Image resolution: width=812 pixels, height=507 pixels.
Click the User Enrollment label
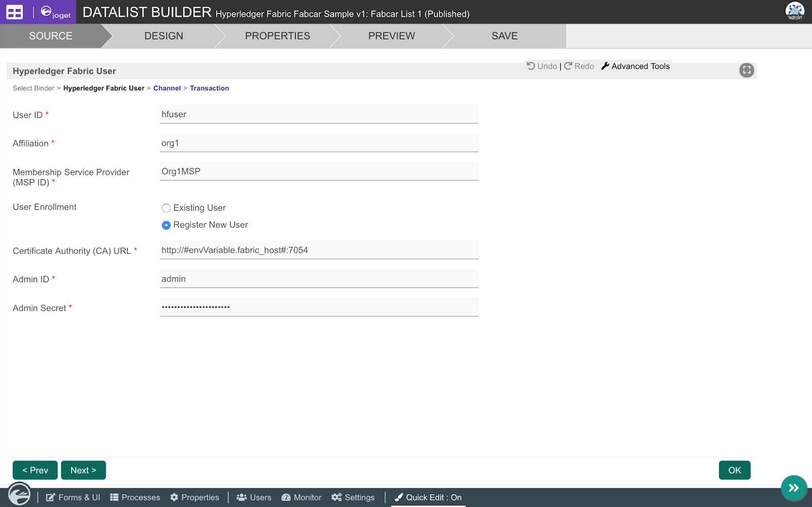click(45, 207)
